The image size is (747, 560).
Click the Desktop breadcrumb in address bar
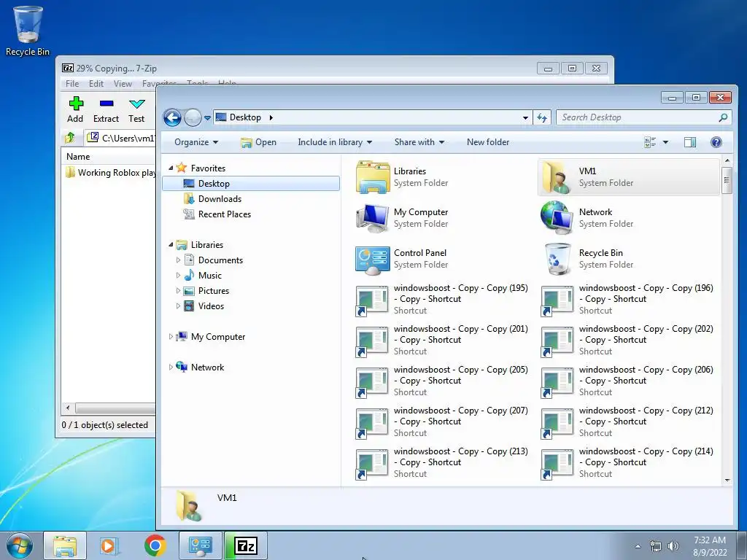tap(245, 117)
